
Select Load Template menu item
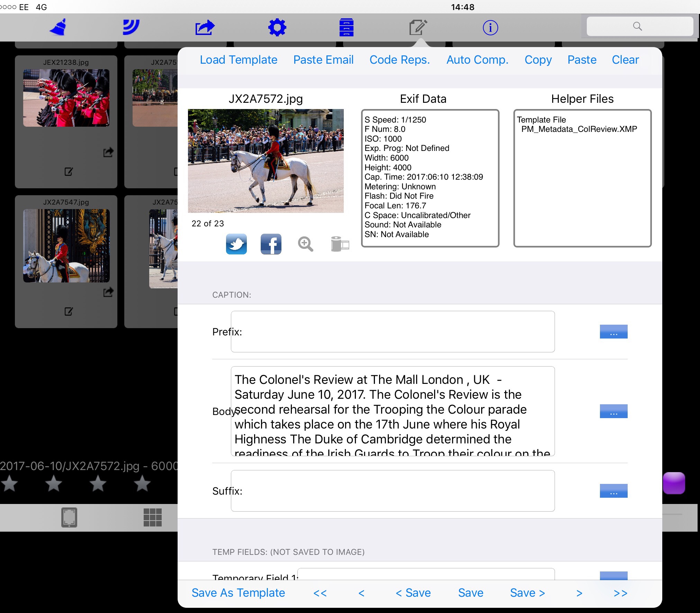click(x=239, y=60)
